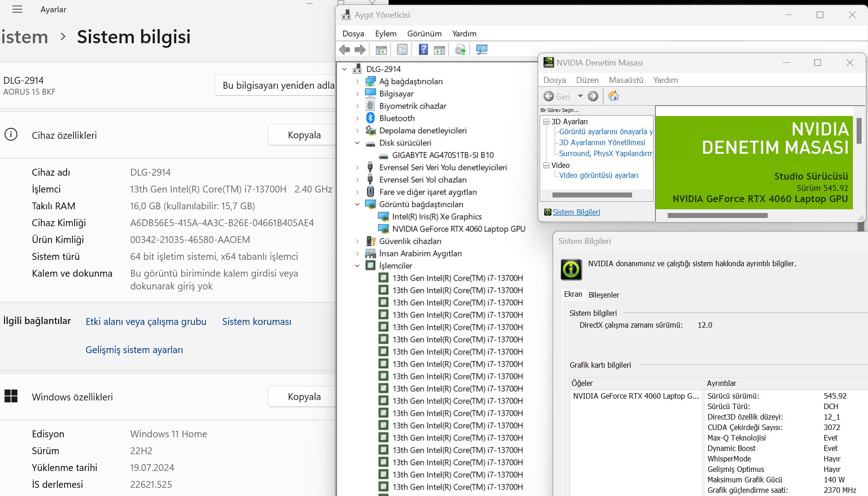The height and width of the screenshot is (496, 868).
Task: Collapse Görüntü bağdaştırıcıları node
Action: (x=357, y=204)
